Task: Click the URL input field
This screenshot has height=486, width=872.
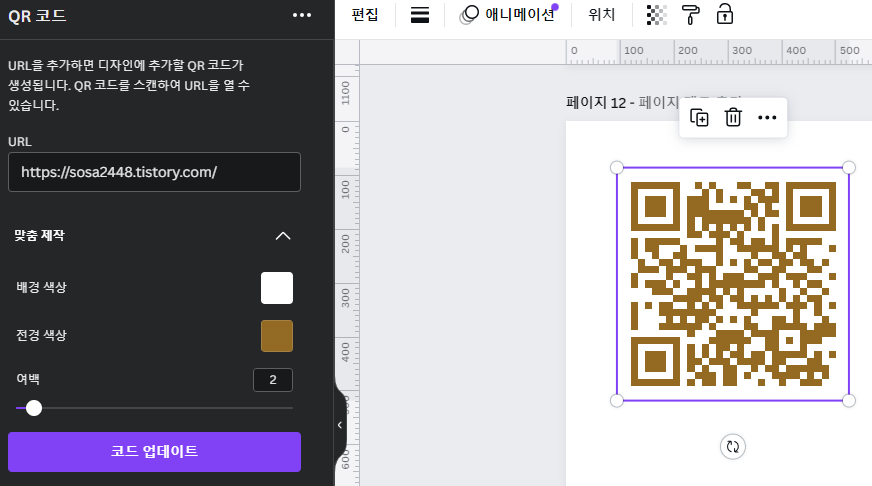Action: (x=155, y=172)
